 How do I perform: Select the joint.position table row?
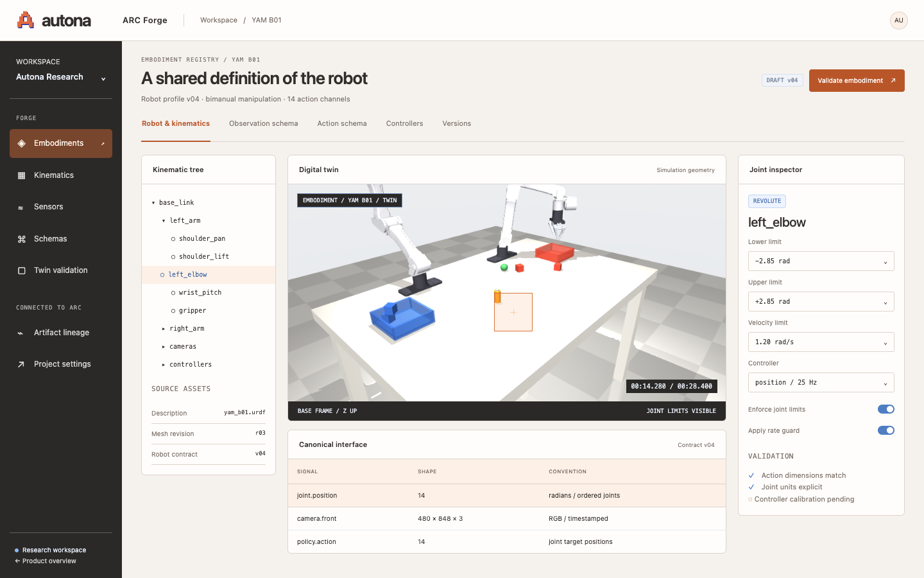pyautogui.click(x=507, y=496)
